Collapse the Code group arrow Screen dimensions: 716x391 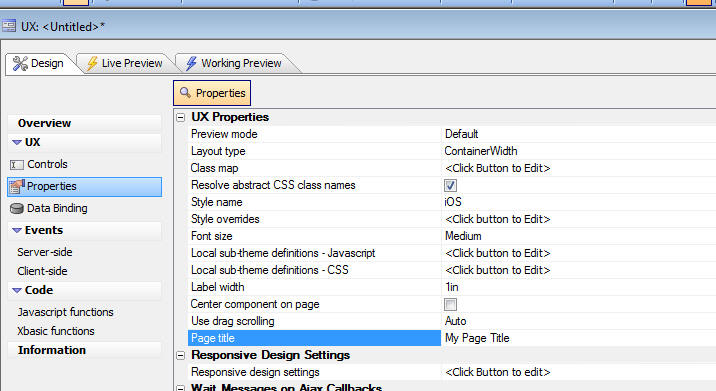17,291
